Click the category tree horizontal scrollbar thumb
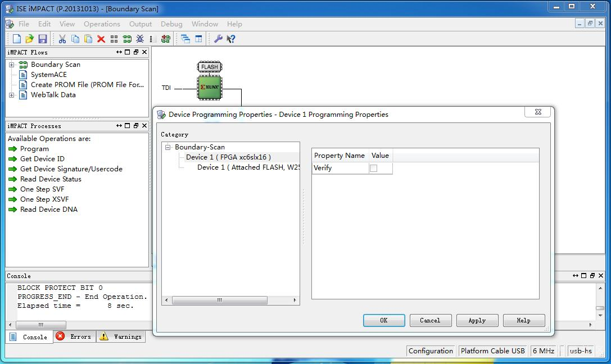Screen dimensions: 611x364 [x=220, y=300]
